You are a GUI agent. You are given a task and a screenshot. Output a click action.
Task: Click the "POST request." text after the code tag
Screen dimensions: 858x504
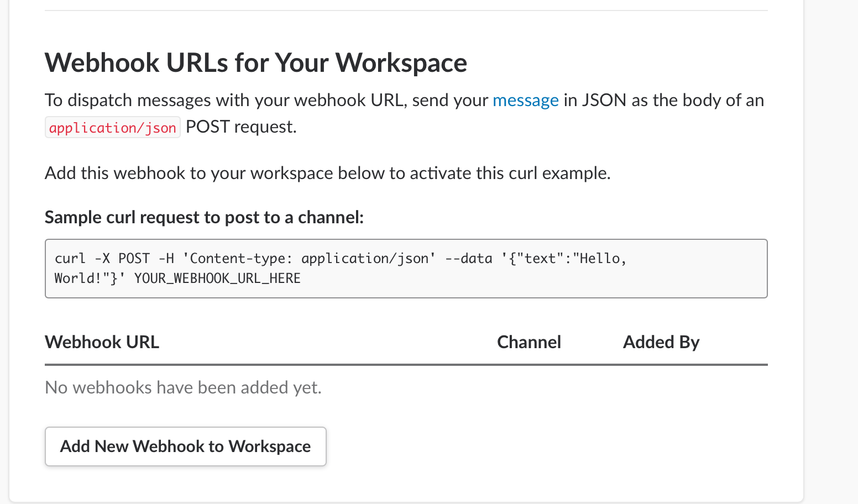coord(241,127)
